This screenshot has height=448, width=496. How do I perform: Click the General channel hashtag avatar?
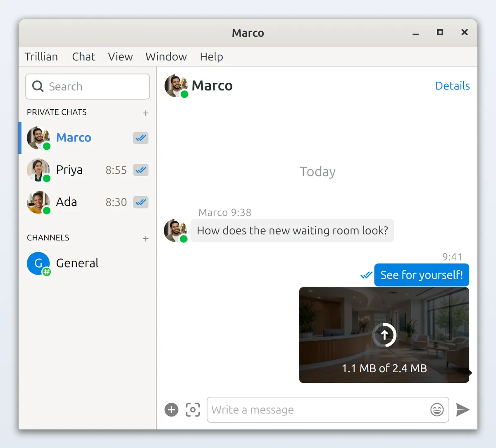pyautogui.click(x=39, y=264)
